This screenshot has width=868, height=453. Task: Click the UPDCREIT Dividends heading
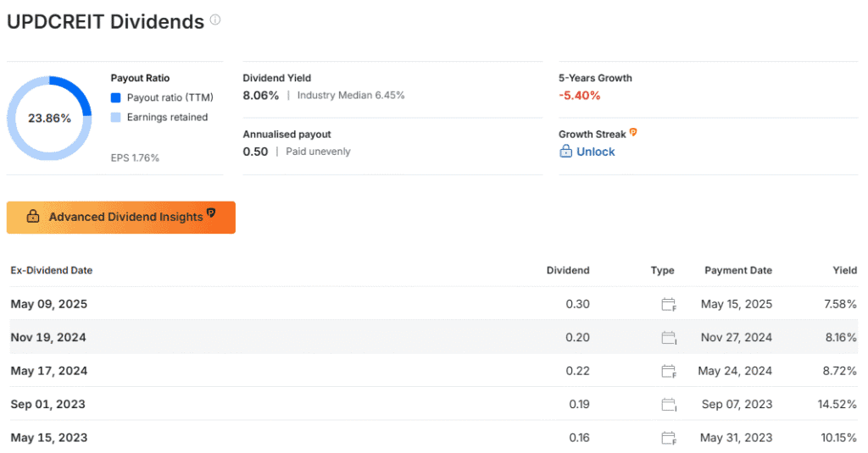pos(105,21)
